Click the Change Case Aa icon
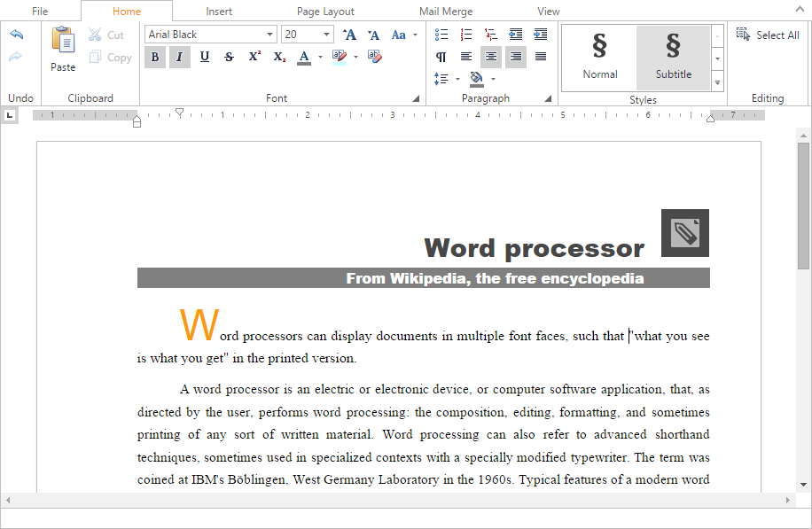Image resolution: width=812 pixels, height=529 pixels. 398,35
